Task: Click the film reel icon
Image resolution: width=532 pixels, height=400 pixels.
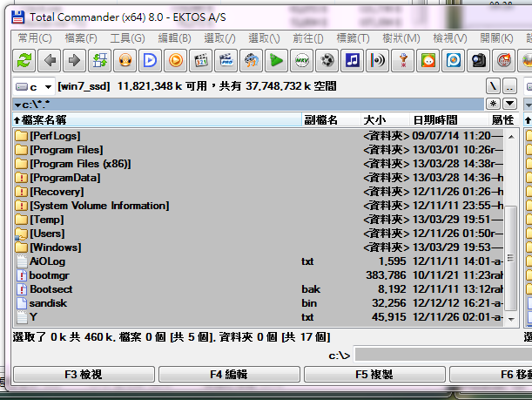Action: pos(327,61)
